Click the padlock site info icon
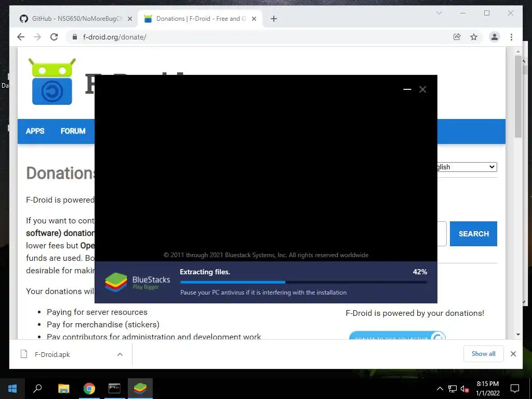The width and height of the screenshot is (532, 399). tap(75, 37)
